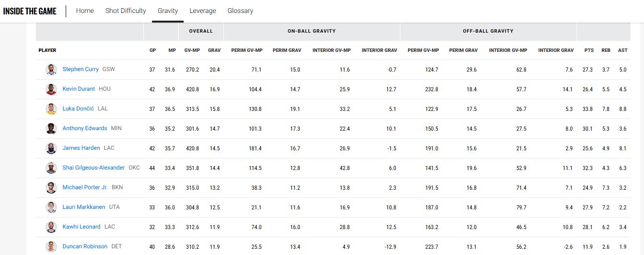This screenshot has width=644, height=255.
Task: Sort by the AST column header
Action: click(622, 50)
